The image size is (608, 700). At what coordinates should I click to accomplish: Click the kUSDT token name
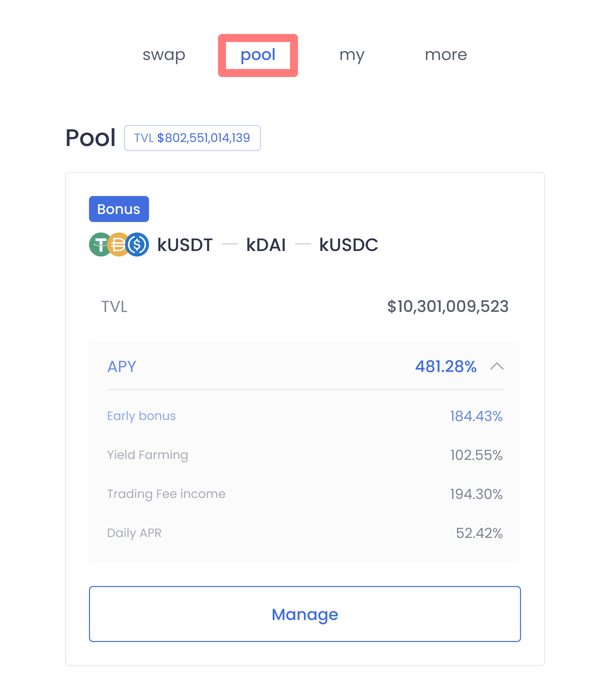pos(185,245)
